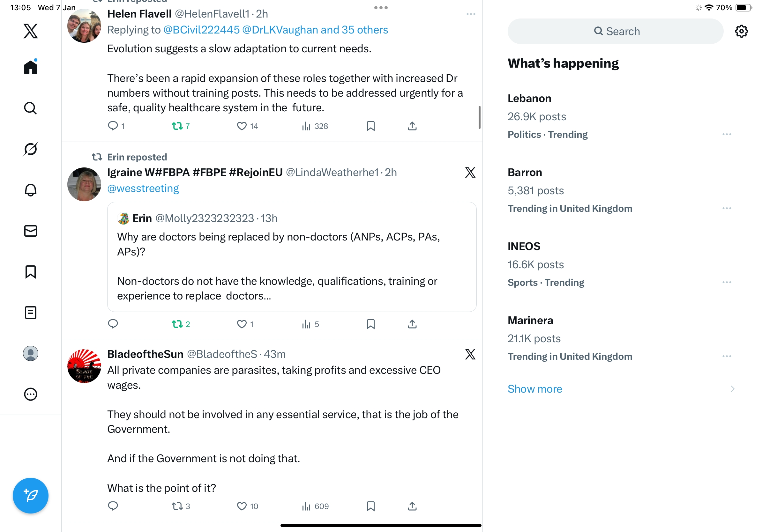The image size is (762, 532).
Task: Open Notifications bell in sidebar
Action: tap(31, 190)
